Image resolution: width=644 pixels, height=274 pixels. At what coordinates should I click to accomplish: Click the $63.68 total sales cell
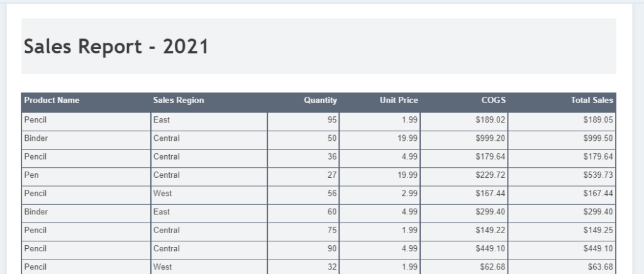point(600,267)
